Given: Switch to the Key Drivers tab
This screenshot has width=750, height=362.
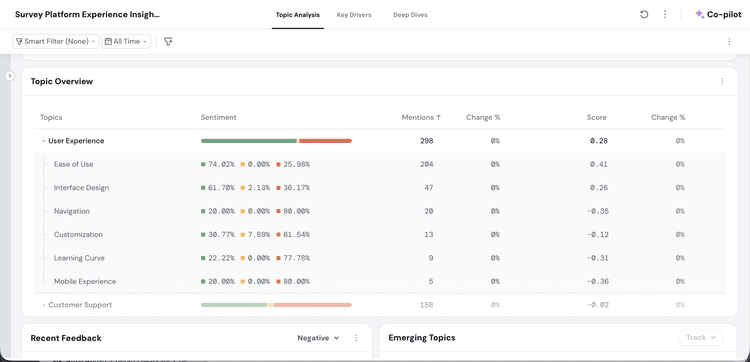Looking at the screenshot, I should (x=354, y=15).
